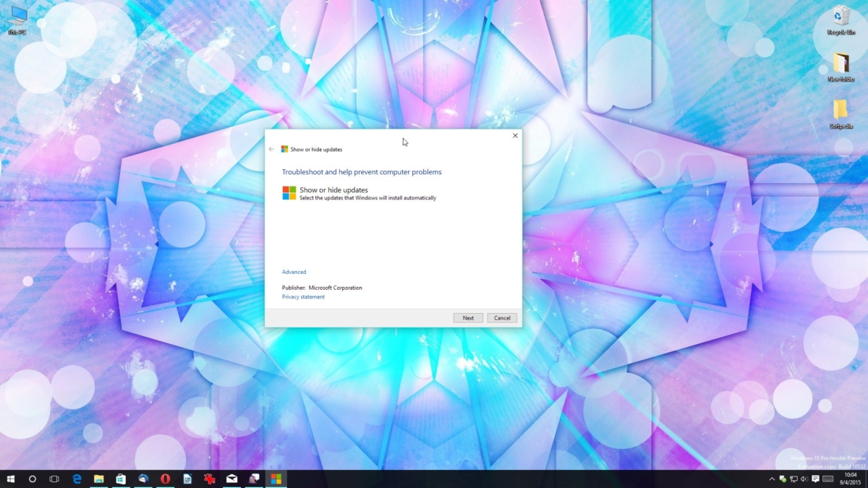Open the Action Center notifications
The width and height of the screenshot is (868, 488).
click(x=815, y=479)
